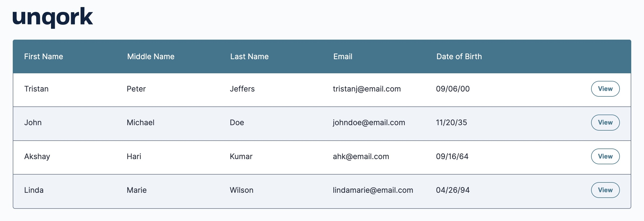Select the johndoe@email.com email cell
This screenshot has width=644, height=221.
tap(369, 122)
